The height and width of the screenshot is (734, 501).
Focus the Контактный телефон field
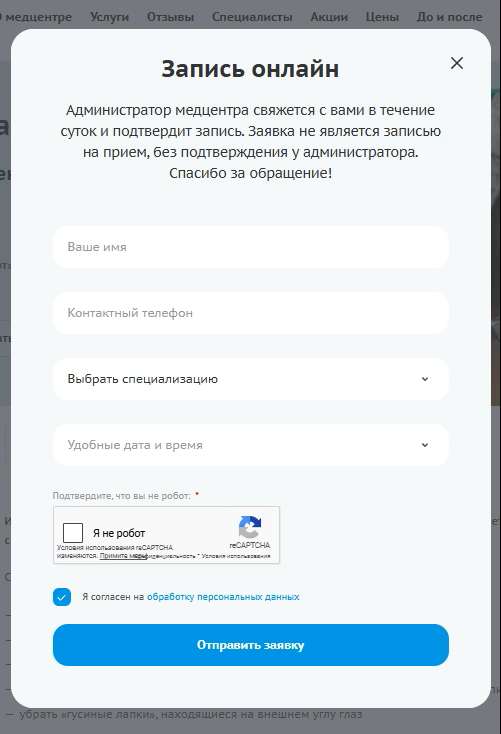(x=250, y=313)
